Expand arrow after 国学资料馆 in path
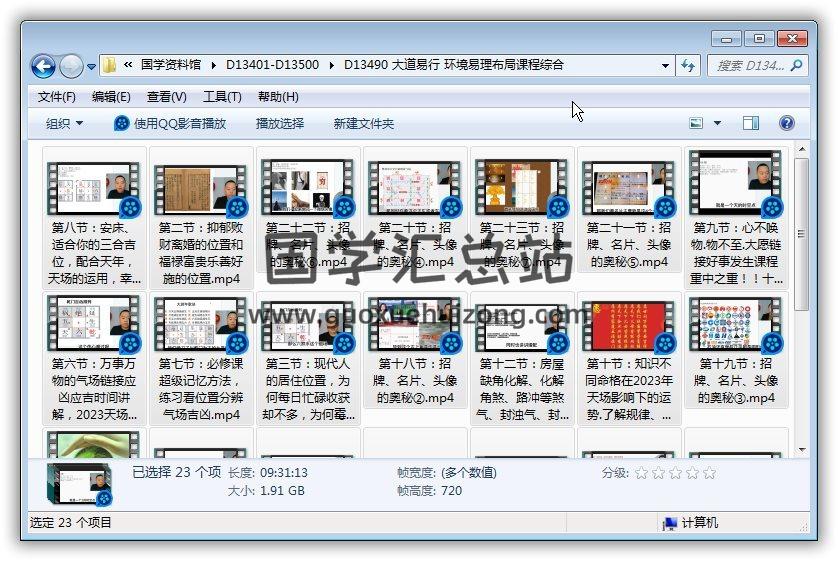This screenshot has width=838, height=561. pos(213,66)
